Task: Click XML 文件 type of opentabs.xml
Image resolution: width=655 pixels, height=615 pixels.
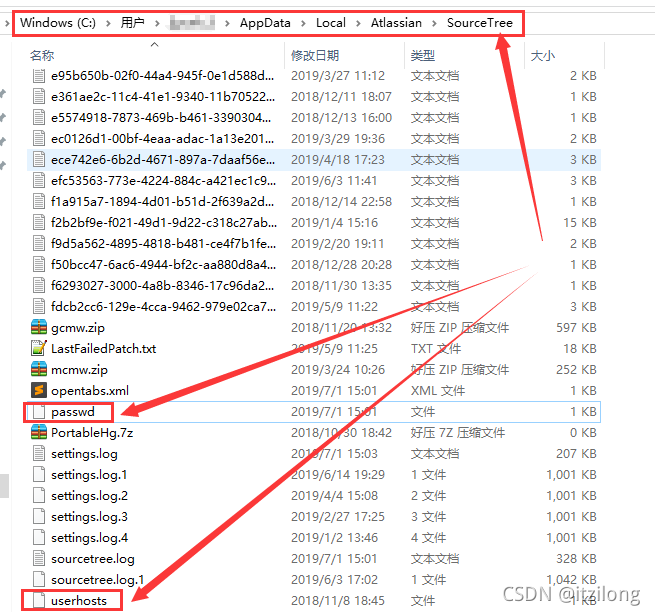Action: [x=437, y=391]
